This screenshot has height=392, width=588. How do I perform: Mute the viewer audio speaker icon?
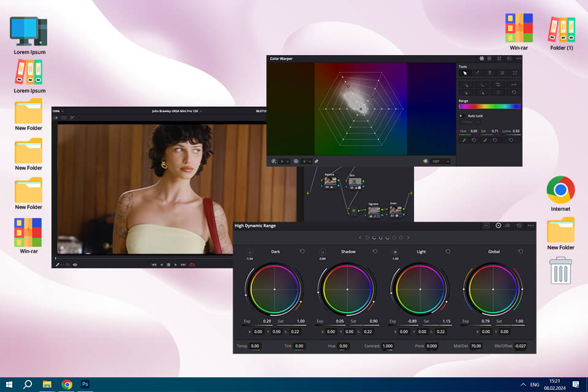point(75,265)
